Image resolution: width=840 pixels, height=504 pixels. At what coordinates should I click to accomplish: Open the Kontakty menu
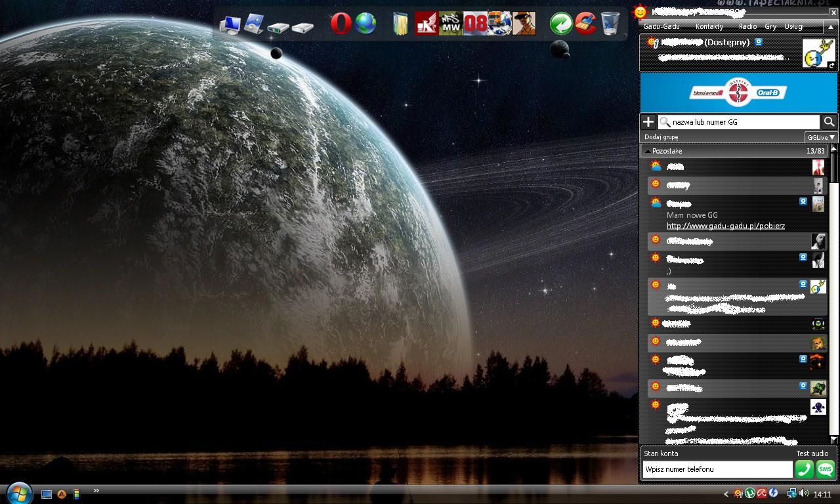click(709, 27)
